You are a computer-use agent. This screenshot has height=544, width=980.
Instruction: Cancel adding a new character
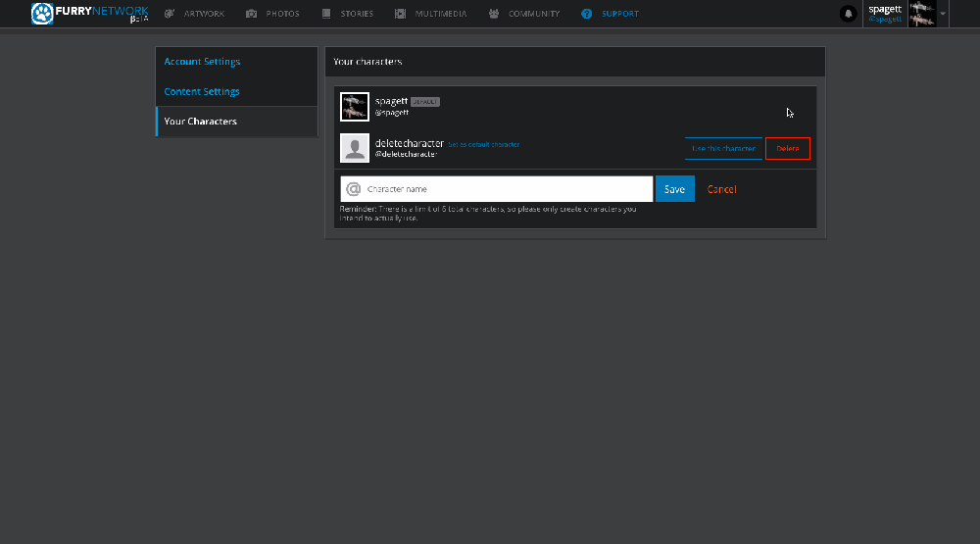(721, 189)
